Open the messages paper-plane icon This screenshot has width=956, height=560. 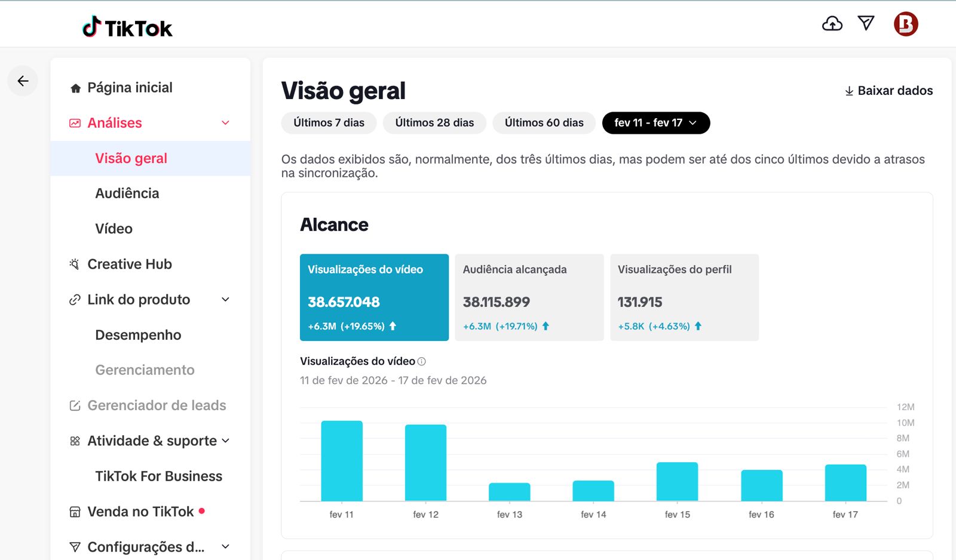click(x=866, y=23)
